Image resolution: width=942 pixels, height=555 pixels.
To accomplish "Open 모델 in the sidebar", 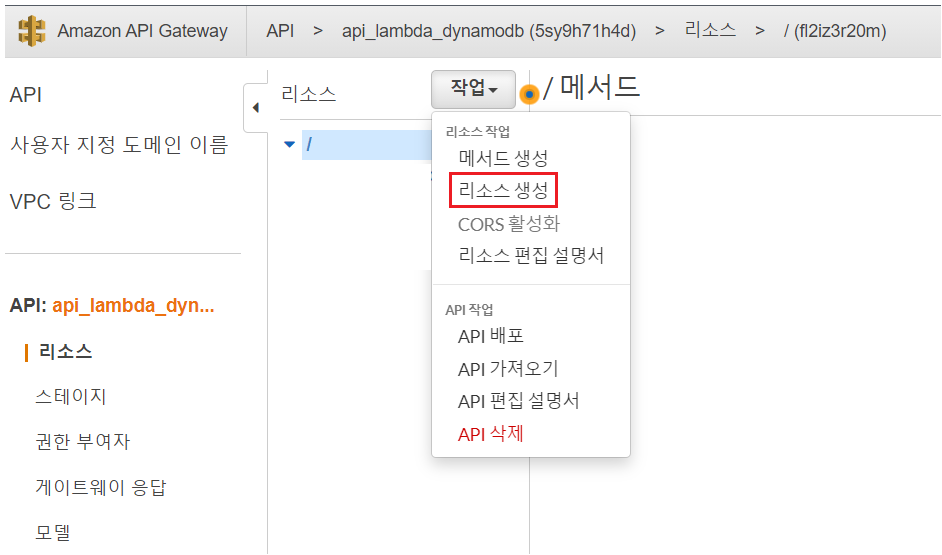I will 53,532.
